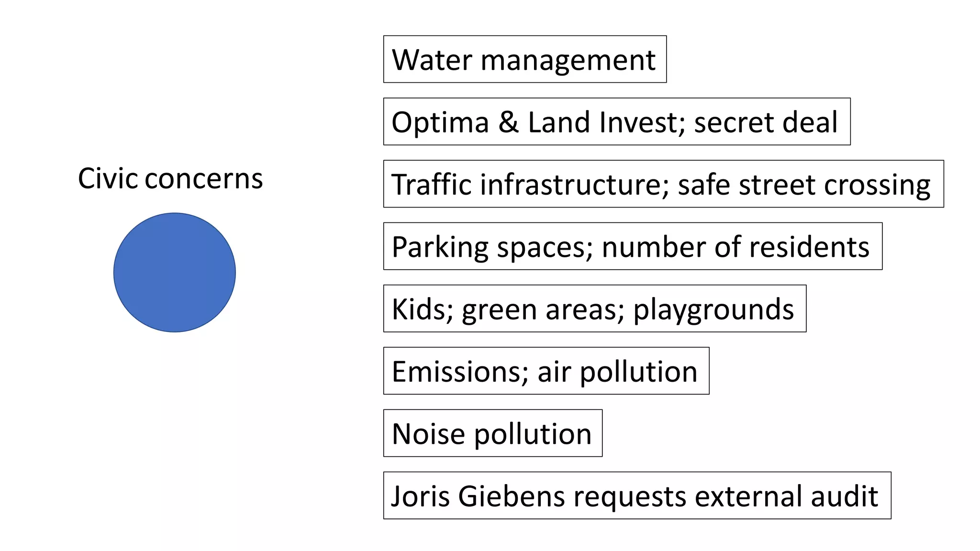This screenshot has height=551, width=980.
Task: Click the blue circle shape
Action: click(174, 272)
